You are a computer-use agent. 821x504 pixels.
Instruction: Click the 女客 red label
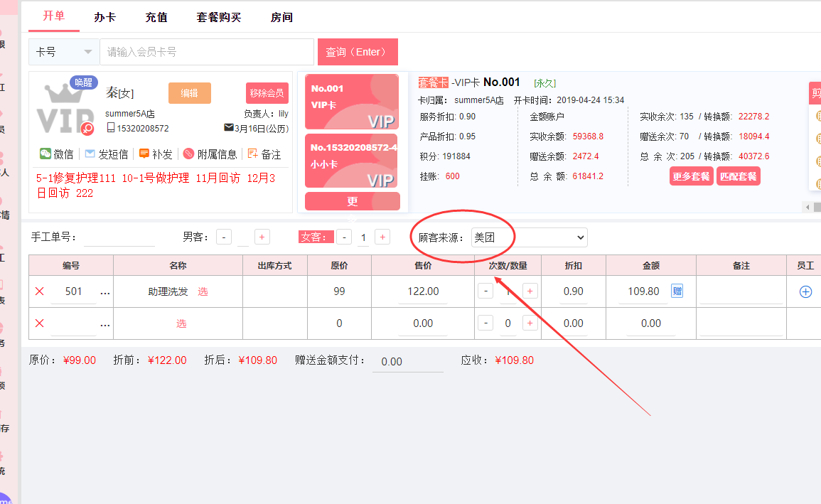[316, 237]
